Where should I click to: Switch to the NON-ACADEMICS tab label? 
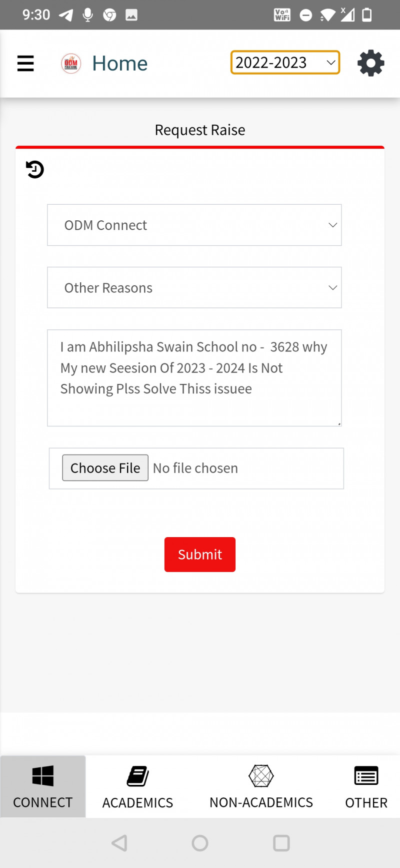(x=261, y=802)
